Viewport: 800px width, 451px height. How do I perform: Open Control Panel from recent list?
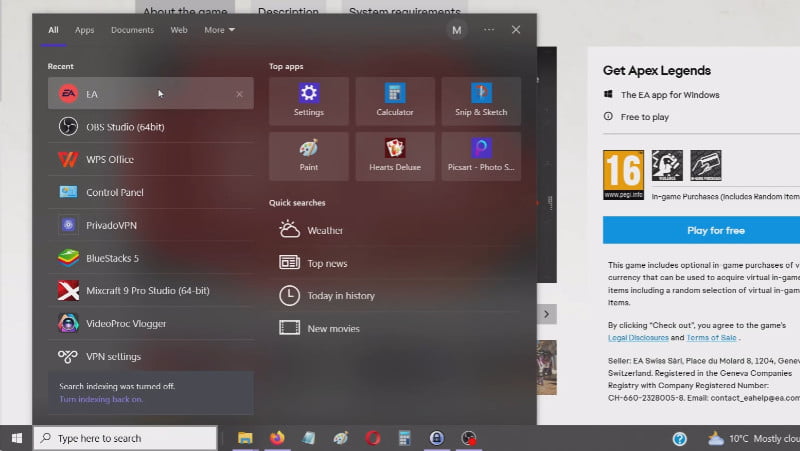click(x=151, y=192)
